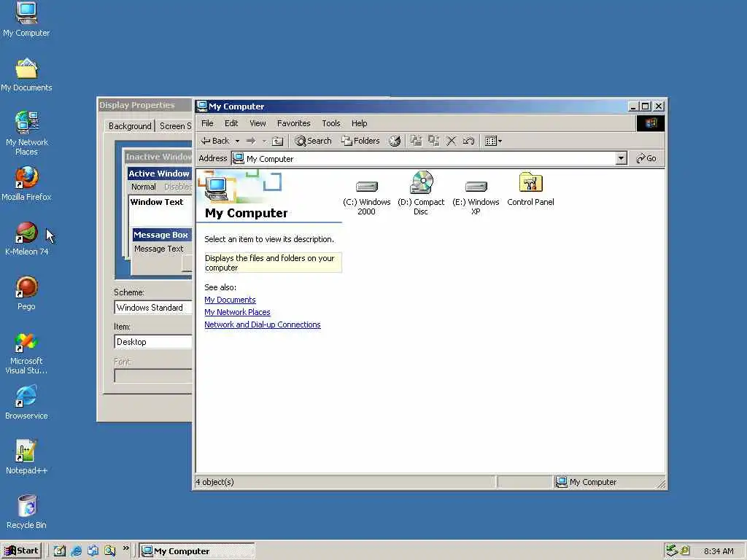
Task: Toggle the Folders pane button
Action: [360, 141]
